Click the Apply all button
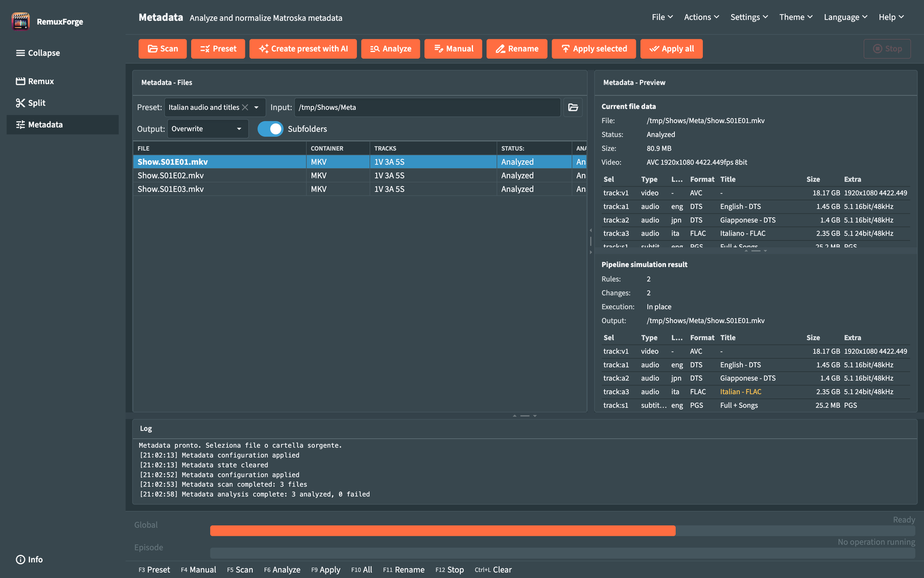 [672, 49]
